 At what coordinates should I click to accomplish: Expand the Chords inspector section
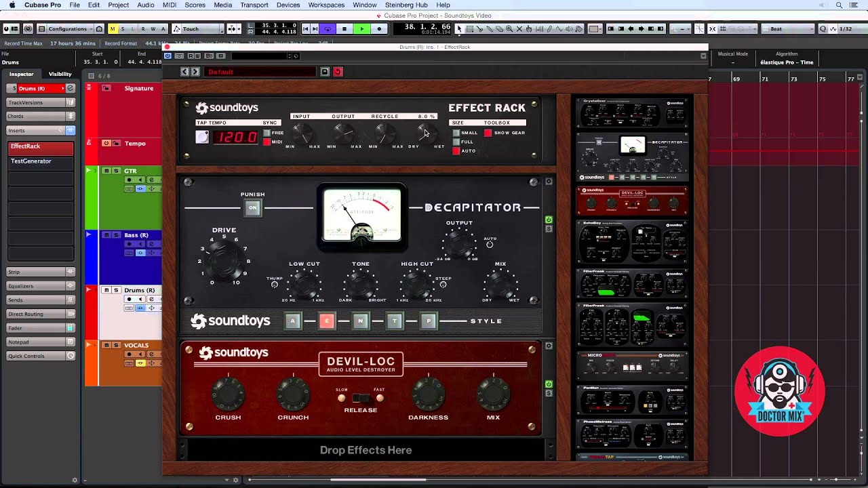[41, 116]
